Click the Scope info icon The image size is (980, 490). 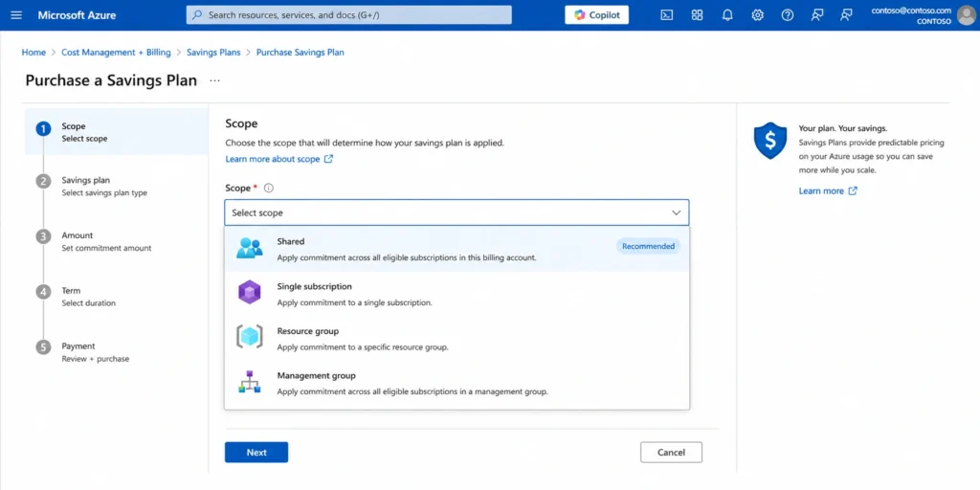click(x=269, y=188)
